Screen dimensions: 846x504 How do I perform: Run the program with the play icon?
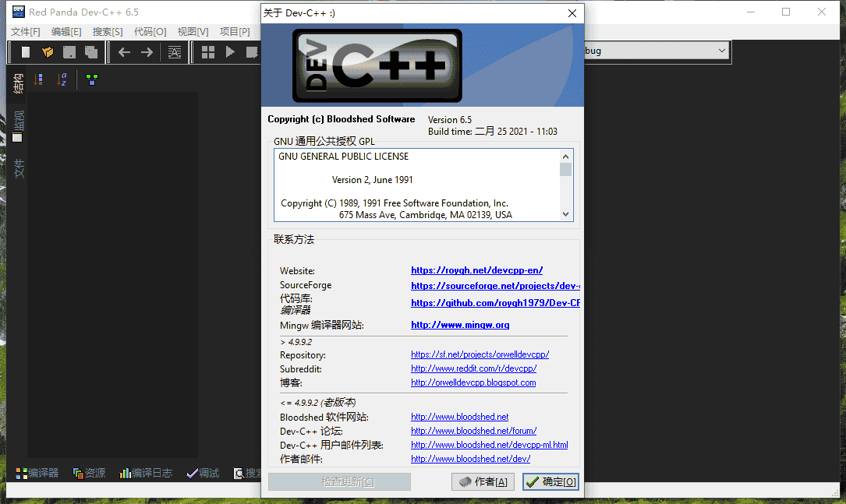229,52
